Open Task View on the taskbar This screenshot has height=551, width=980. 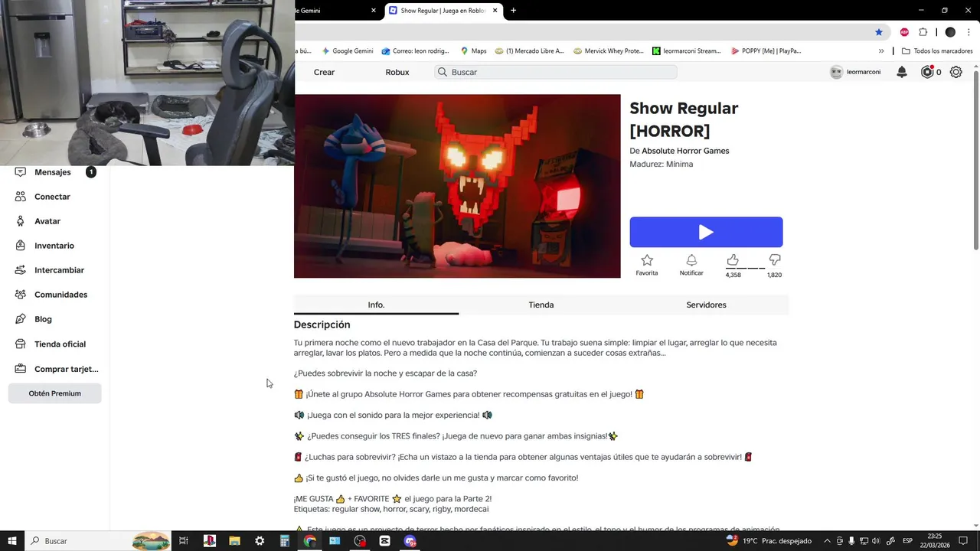coord(184,541)
